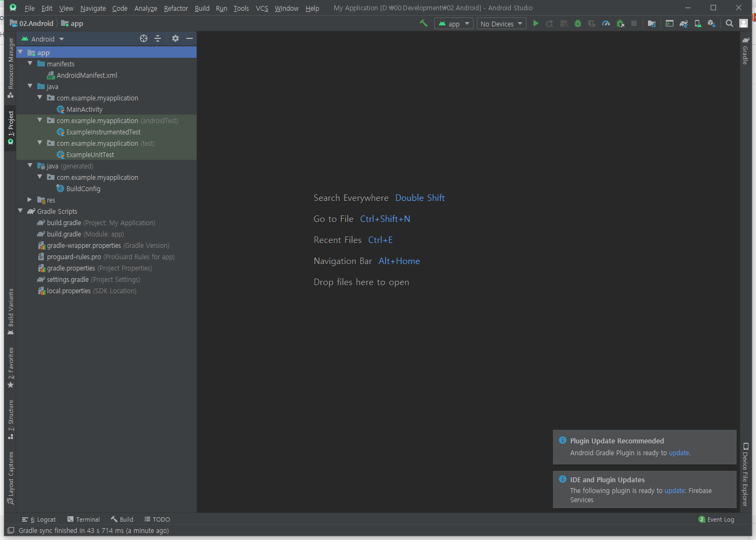Image resolution: width=756 pixels, height=540 pixels.
Task: Click the Apply Changes and Restart Activity icon
Action: pos(550,23)
